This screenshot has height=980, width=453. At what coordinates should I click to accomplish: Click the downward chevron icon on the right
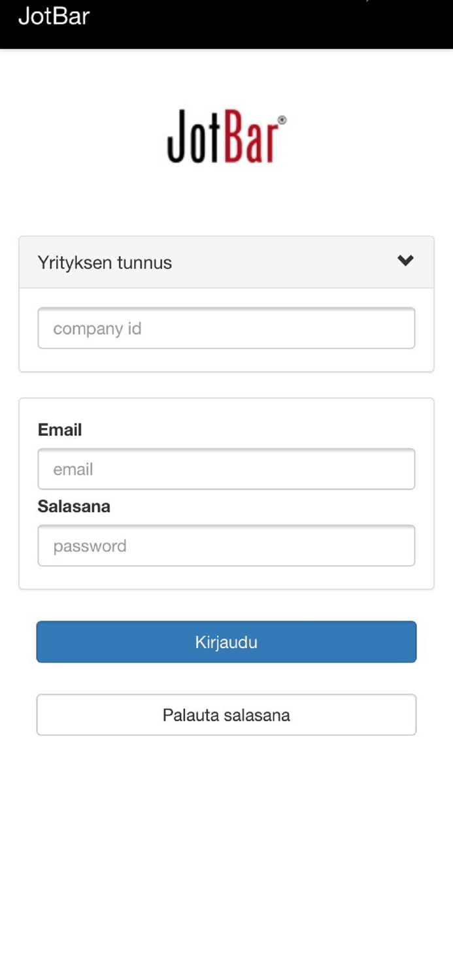tap(405, 261)
